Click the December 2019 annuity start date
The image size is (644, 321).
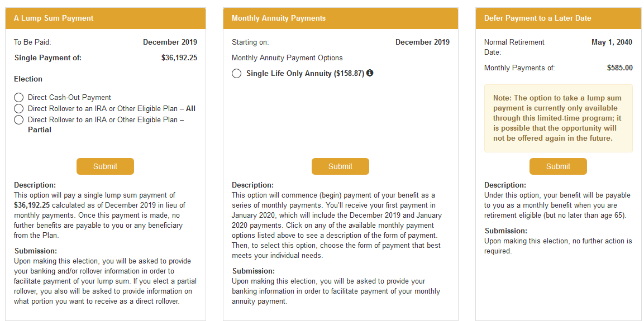[x=422, y=42]
